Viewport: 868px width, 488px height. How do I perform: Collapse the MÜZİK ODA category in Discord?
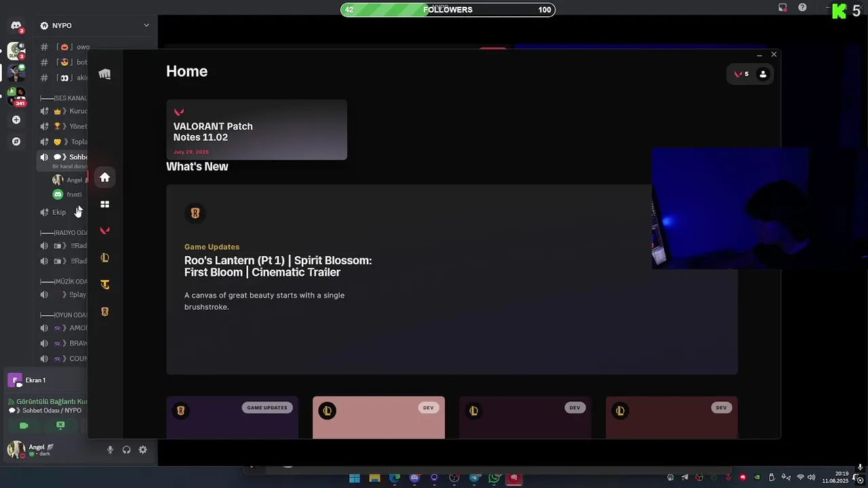pyautogui.click(x=64, y=282)
